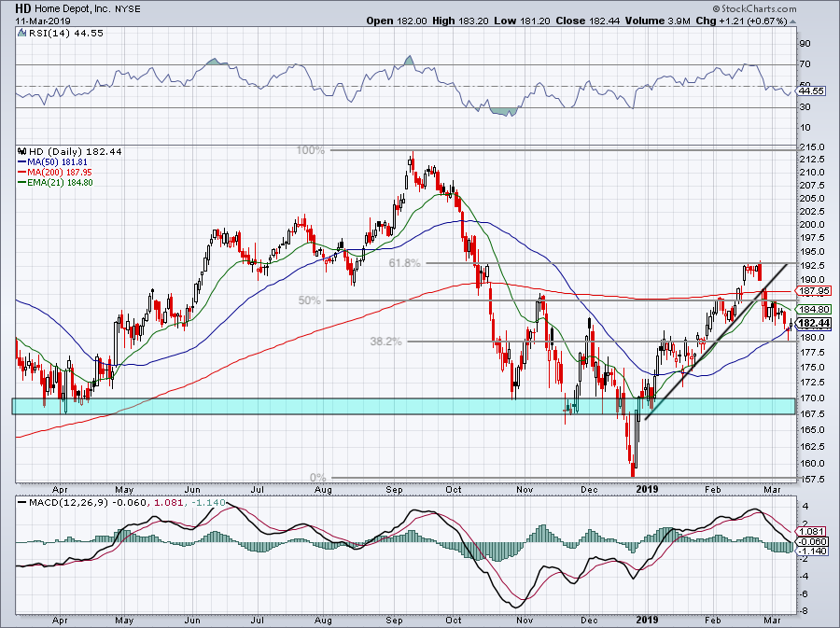Click the MACD axis label 4
This screenshot has width=840, height=628.
tap(806, 506)
